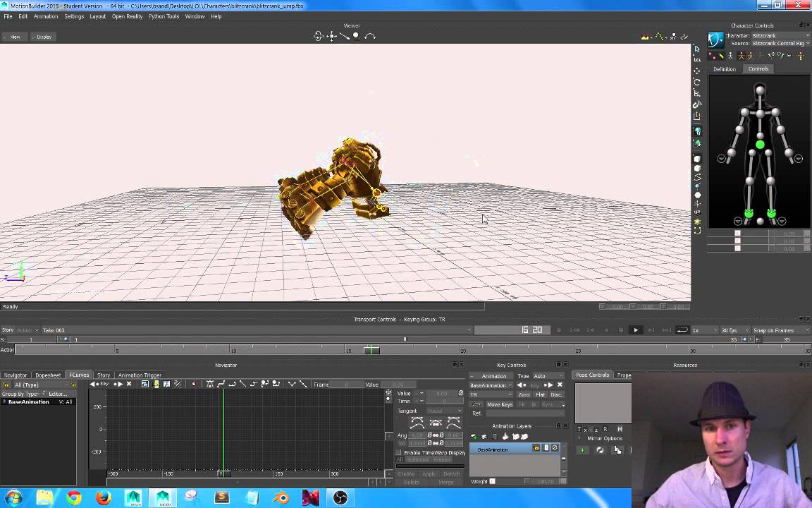812x508 pixels.
Task: Click the refresh pose icon in Pose Controls
Action: [x=600, y=450]
